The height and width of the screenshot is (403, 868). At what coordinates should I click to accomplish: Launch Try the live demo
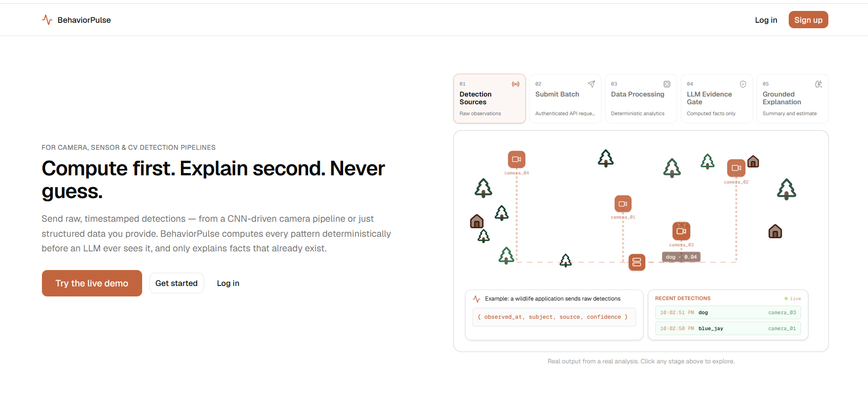[92, 283]
